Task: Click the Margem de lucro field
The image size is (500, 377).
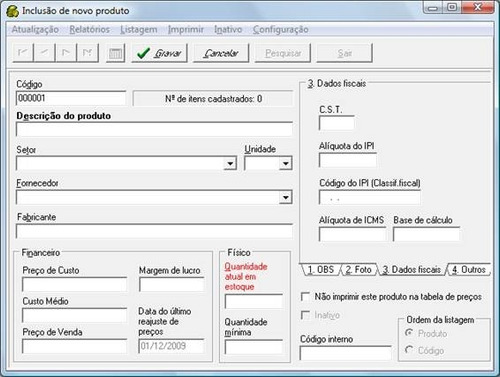Action: click(172, 284)
